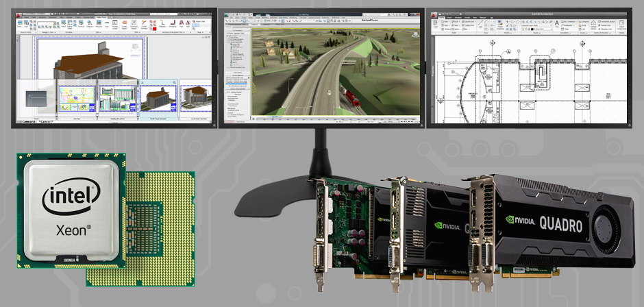Click Elevation Line tool
The image size is (644, 307).
tap(606, 29)
